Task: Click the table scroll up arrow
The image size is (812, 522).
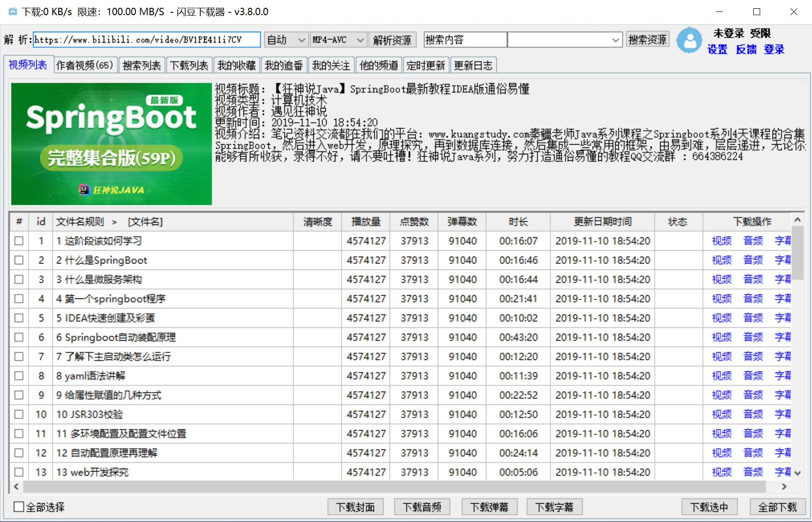Action: click(798, 220)
